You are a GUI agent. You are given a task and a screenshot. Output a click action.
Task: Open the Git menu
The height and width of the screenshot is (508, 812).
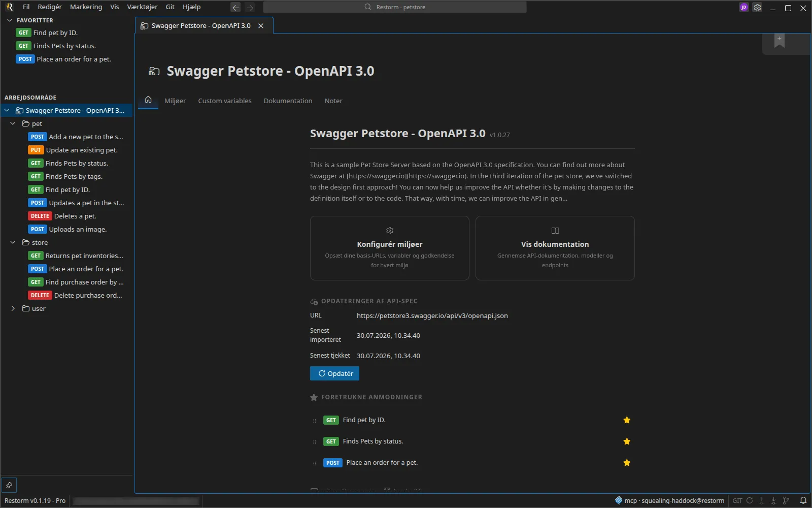[x=170, y=7]
